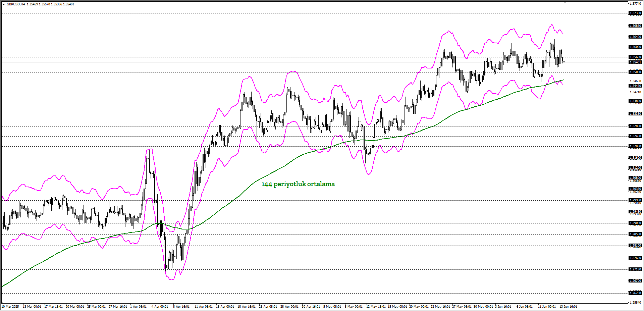Click the '10 Mar 2025' date on time axis
The width and height of the screenshot is (644, 311).
coord(10,307)
